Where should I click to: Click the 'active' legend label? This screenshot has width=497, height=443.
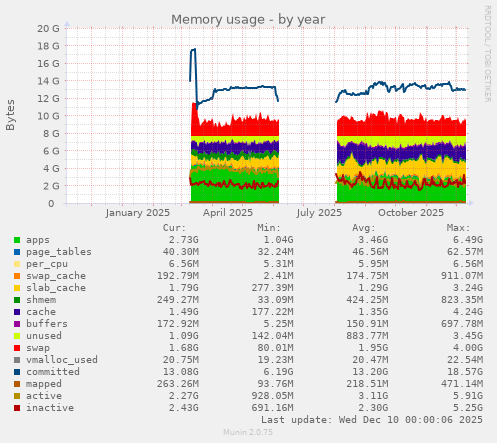point(44,396)
